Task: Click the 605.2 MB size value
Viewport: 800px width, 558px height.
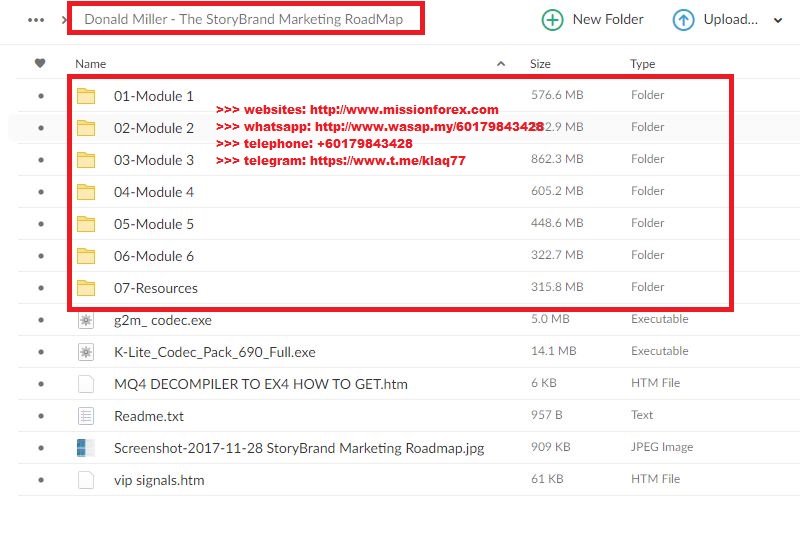Action: [x=557, y=191]
